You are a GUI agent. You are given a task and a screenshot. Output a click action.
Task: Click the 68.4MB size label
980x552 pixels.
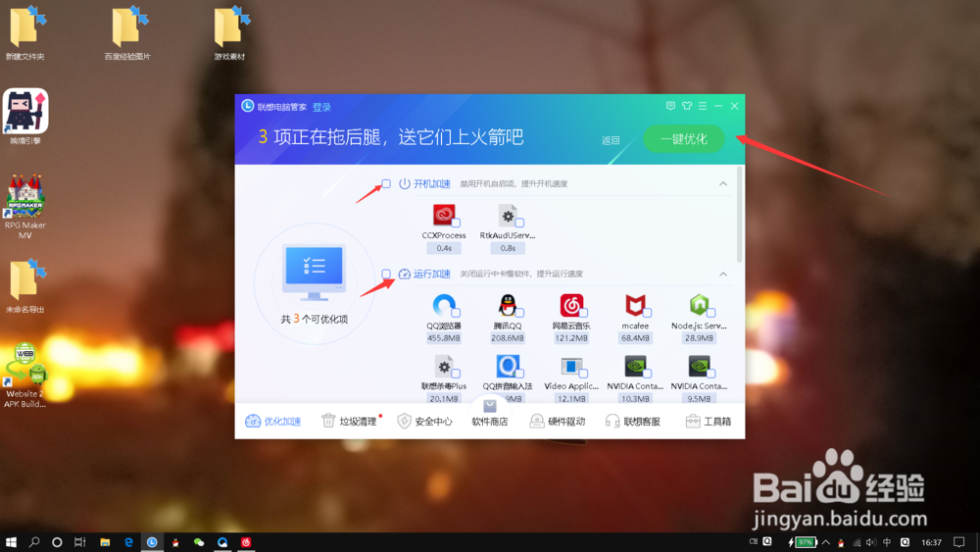point(635,338)
